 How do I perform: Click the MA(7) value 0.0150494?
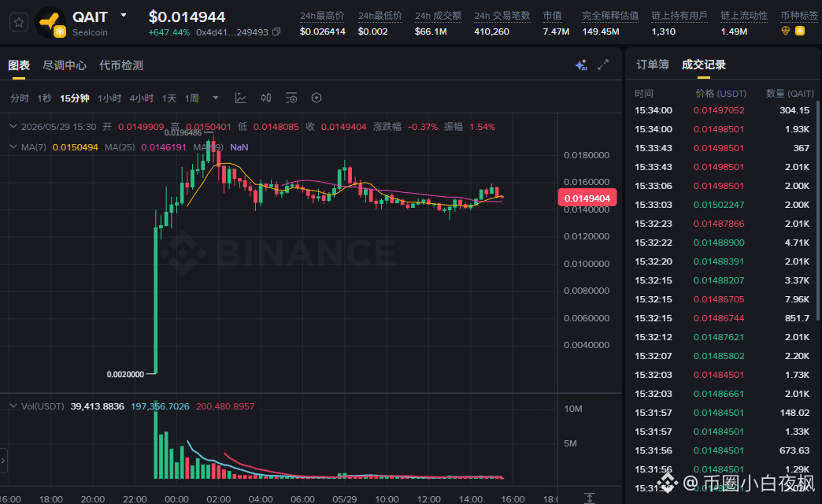coord(75,147)
